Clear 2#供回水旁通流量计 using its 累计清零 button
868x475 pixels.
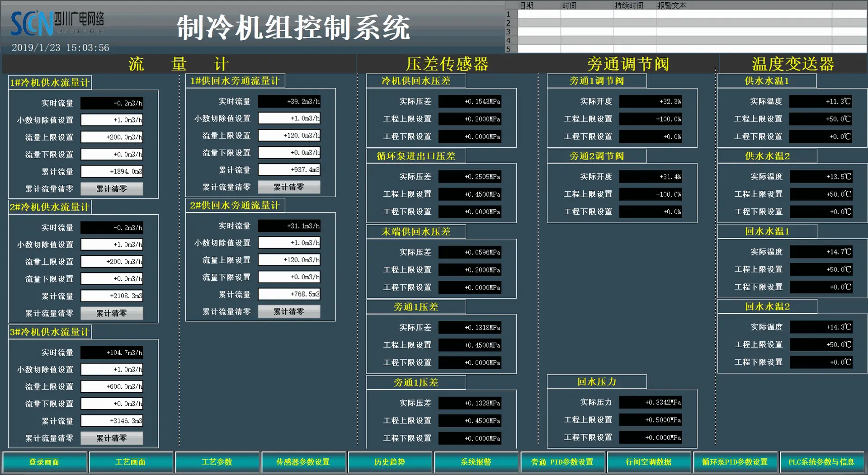pos(289,311)
